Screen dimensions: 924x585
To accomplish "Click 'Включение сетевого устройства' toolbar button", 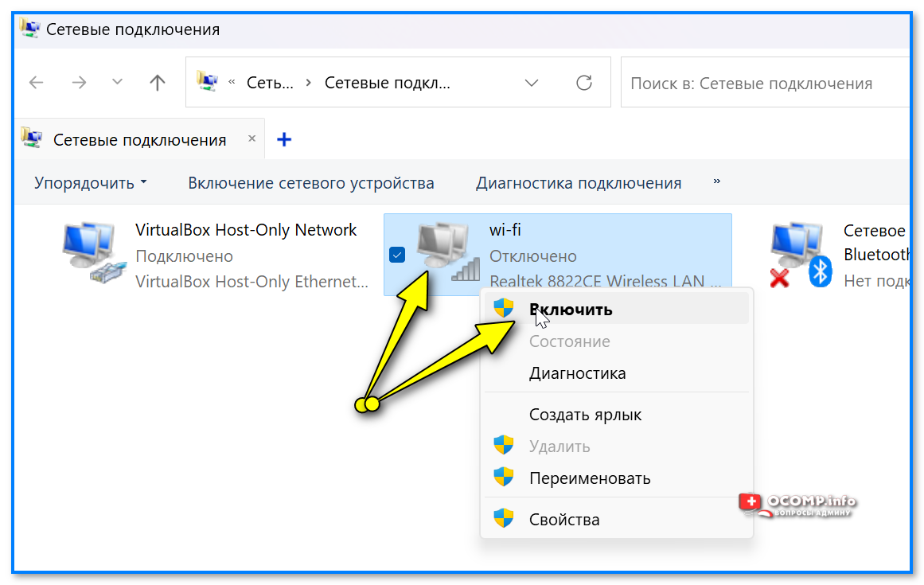I will (311, 183).
